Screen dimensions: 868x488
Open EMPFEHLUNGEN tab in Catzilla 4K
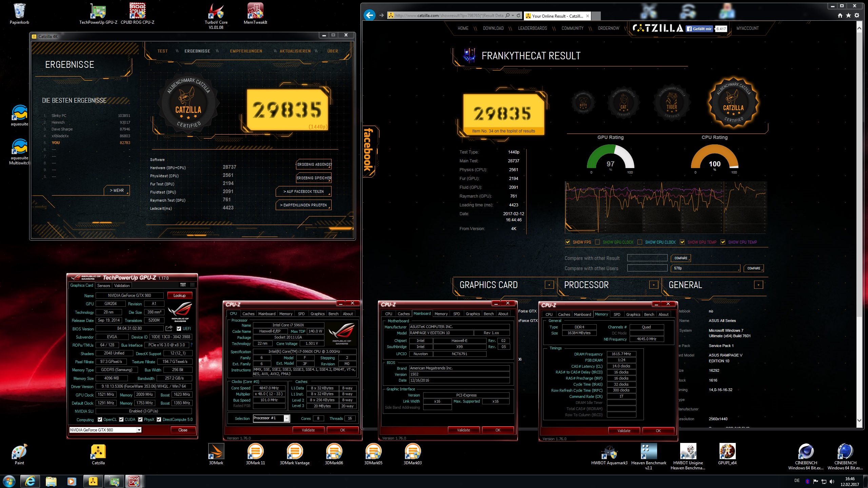click(x=246, y=51)
